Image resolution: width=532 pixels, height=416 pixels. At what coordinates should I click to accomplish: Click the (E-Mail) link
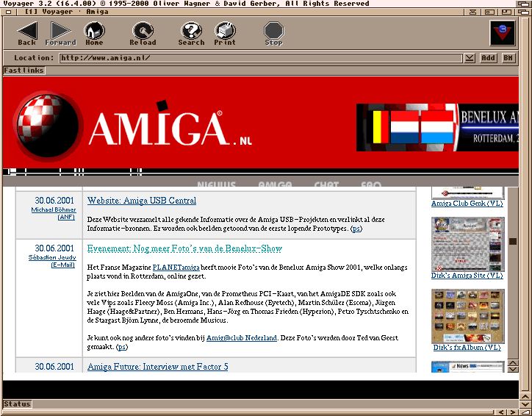[x=63, y=265]
